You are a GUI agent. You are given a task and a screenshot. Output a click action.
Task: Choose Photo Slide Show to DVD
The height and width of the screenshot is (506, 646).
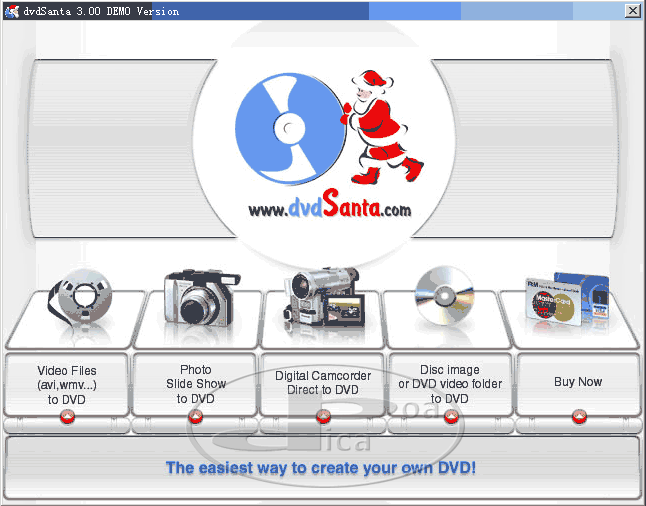click(x=196, y=384)
